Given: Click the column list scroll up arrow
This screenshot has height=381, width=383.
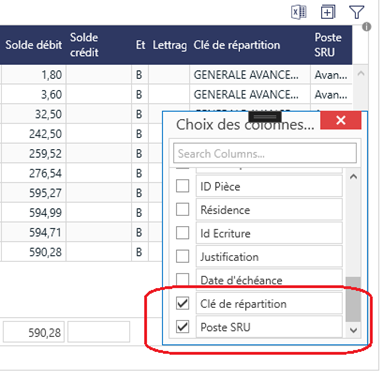Looking at the screenshot, I should [x=353, y=177].
